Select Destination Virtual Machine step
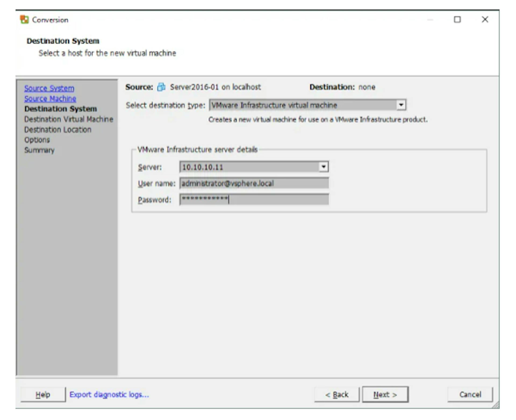Screen dimensions: 516x420 pos(69,119)
